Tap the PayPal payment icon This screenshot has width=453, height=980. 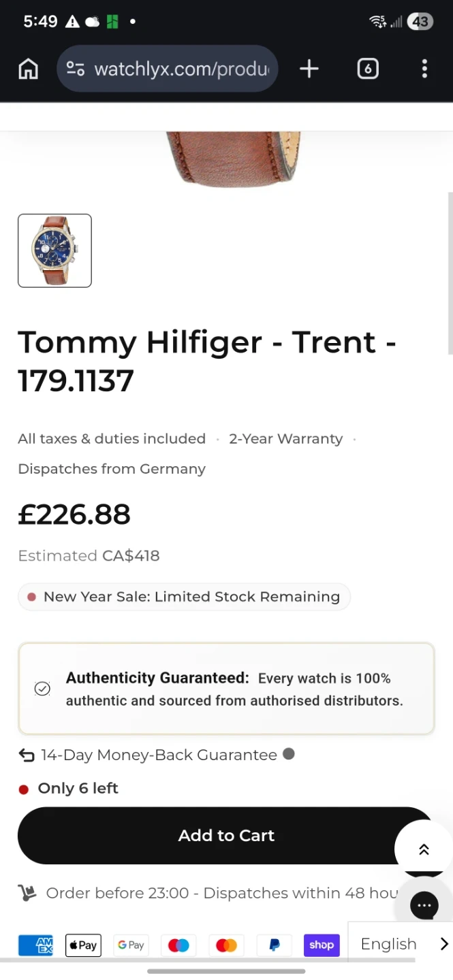point(274,945)
